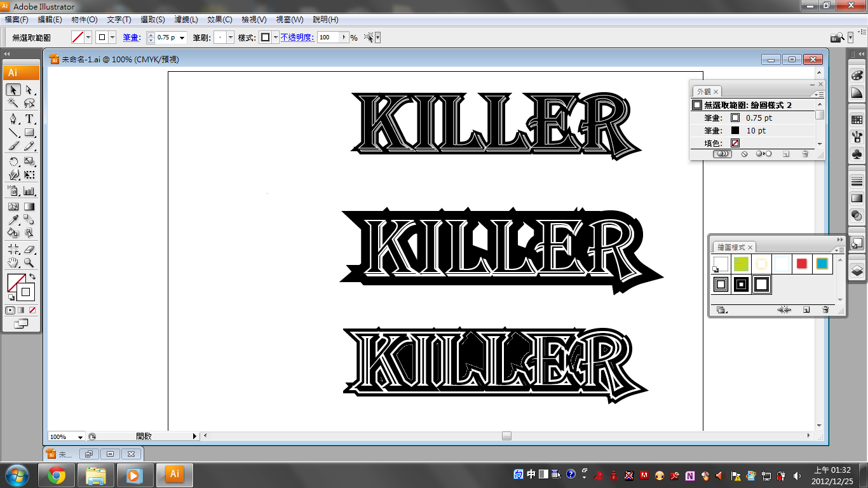Viewport: 868px width, 488px height.
Task: Pick the Eyedropper tool
Action: pyautogui.click(x=13, y=220)
